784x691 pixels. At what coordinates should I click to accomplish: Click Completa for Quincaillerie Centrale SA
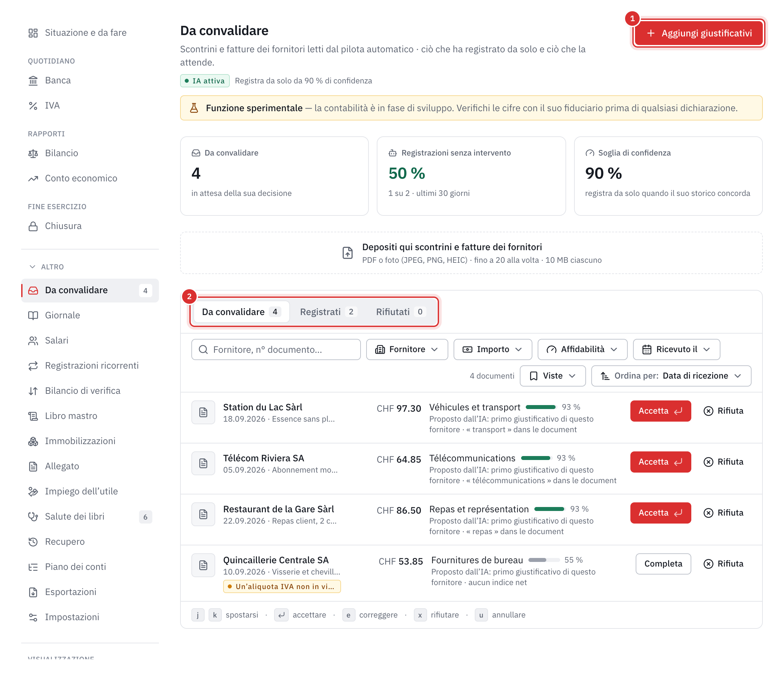coord(663,564)
